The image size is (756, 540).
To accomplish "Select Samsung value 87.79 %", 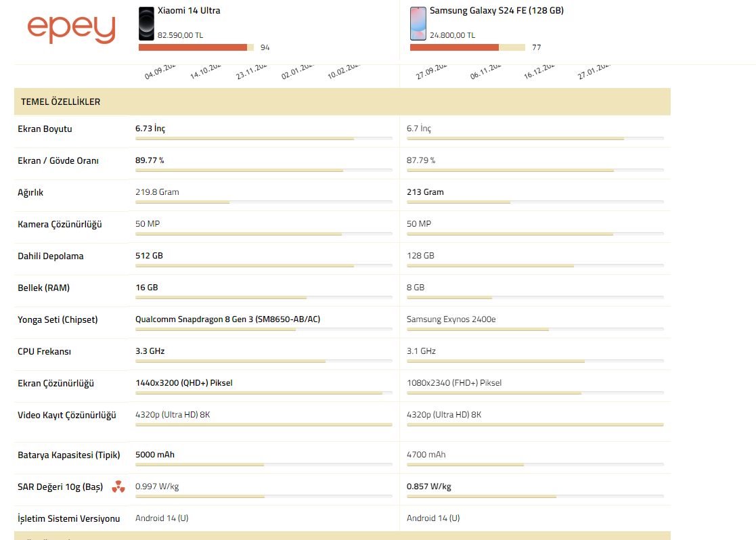I will click(421, 160).
